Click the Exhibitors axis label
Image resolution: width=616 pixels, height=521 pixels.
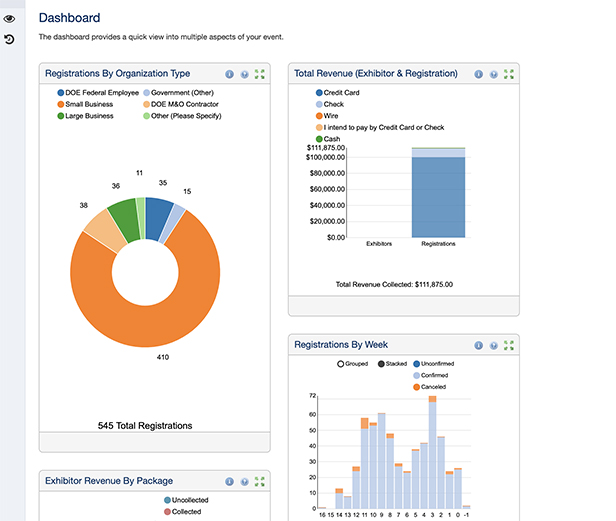(379, 244)
